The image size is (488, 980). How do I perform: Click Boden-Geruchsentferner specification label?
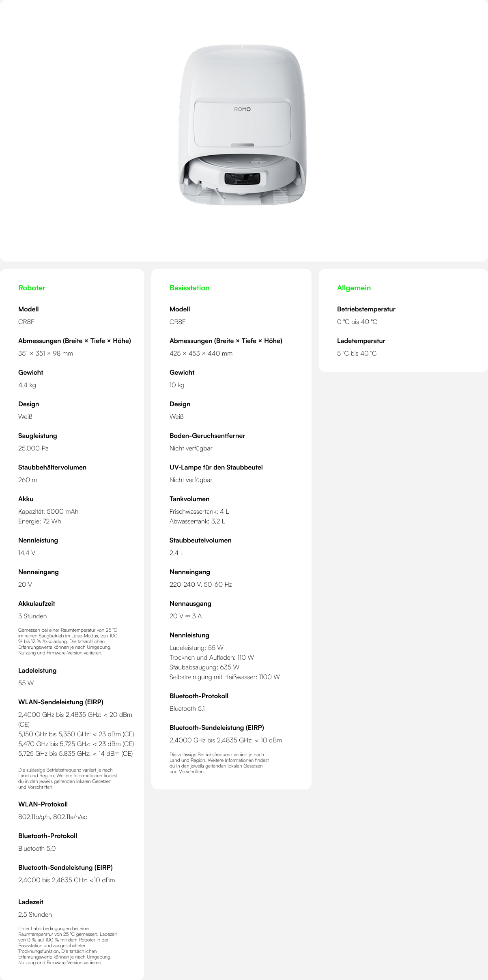pyautogui.click(x=207, y=435)
